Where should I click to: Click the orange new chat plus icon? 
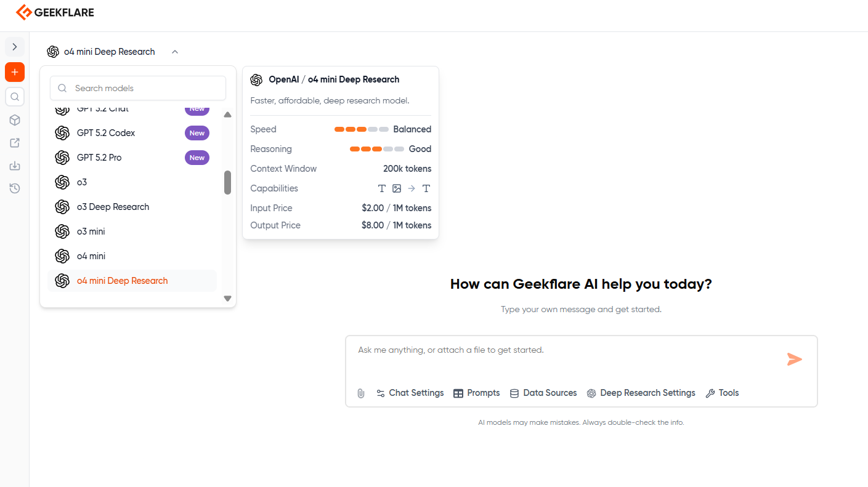[x=15, y=72]
